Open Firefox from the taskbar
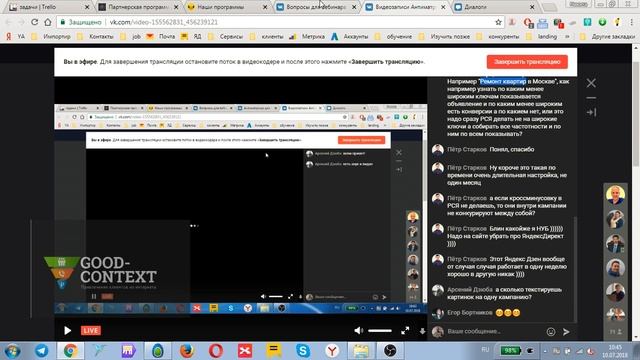Viewport: 640px width, 360px height. pyautogui.click(x=187, y=351)
